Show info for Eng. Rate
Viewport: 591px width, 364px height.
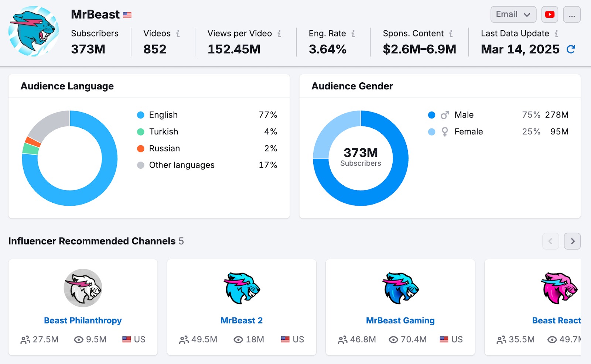353,34
